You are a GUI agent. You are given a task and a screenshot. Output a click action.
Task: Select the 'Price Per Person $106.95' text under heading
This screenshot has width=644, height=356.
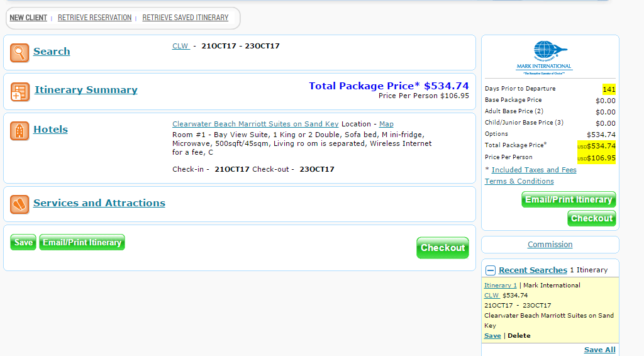pos(423,96)
